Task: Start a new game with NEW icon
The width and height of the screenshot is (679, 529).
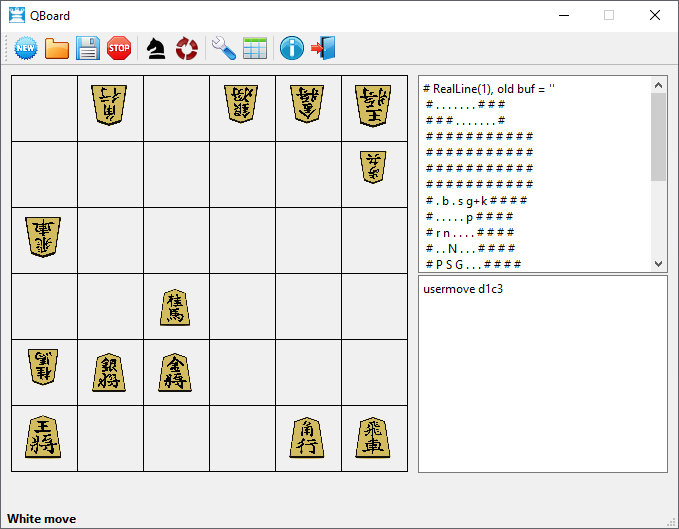Action: (26, 48)
